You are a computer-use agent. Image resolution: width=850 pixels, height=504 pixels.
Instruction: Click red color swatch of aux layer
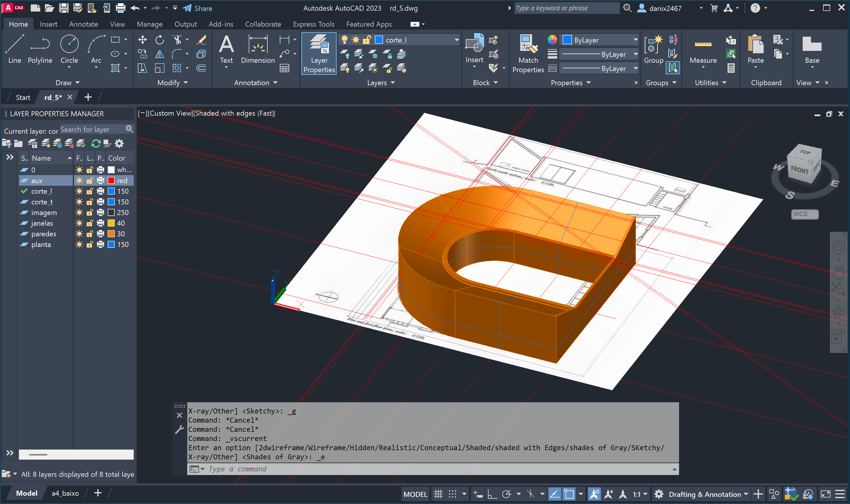pos(111,181)
